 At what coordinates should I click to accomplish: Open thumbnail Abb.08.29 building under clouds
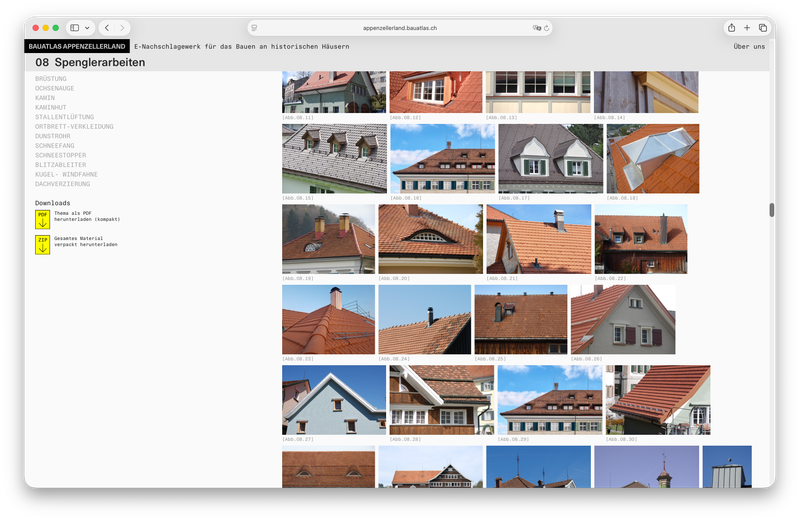[550, 400]
